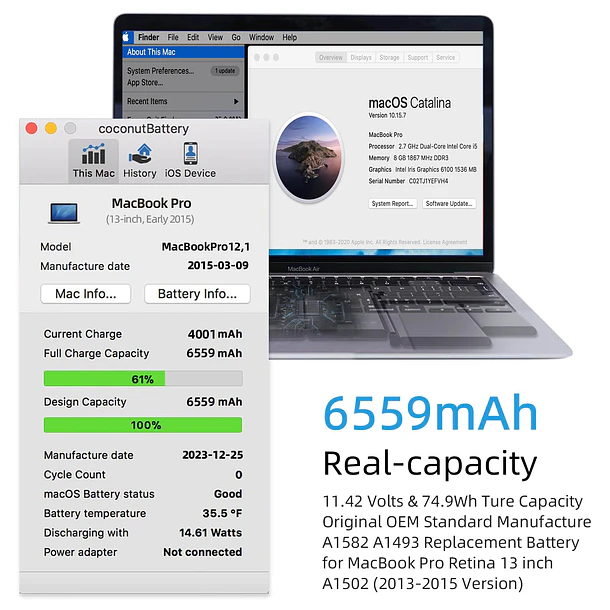Screen dimensions: 610x610
Task: Choose About This Mac from Apple menu
Action: coord(184,52)
